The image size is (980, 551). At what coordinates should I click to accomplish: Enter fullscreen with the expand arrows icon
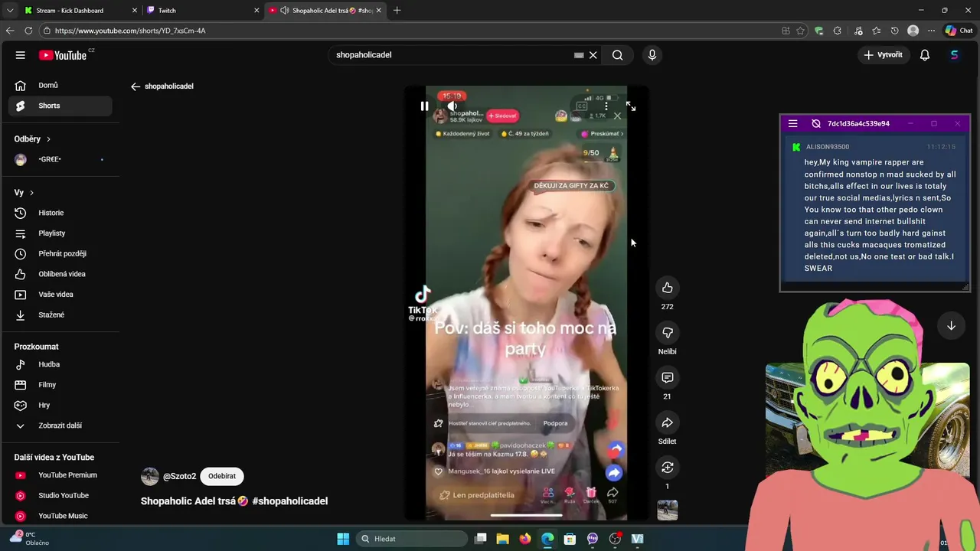point(631,106)
